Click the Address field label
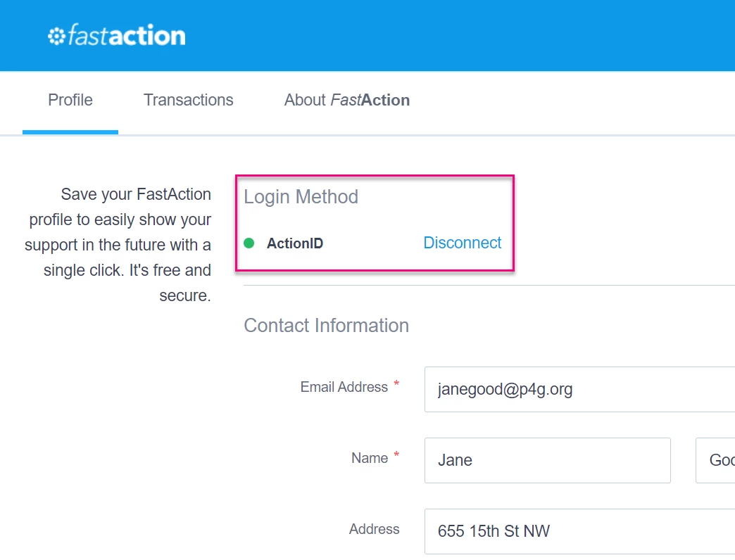Viewport: 735px width, 560px height. pos(374,529)
